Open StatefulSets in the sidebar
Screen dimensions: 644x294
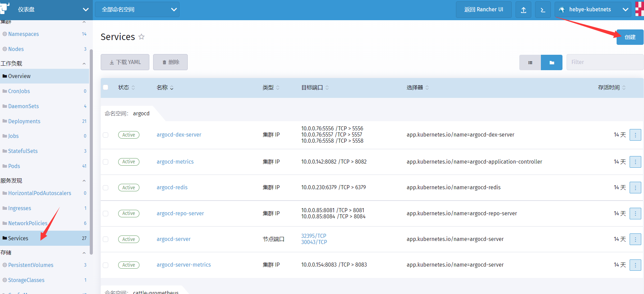coord(23,151)
